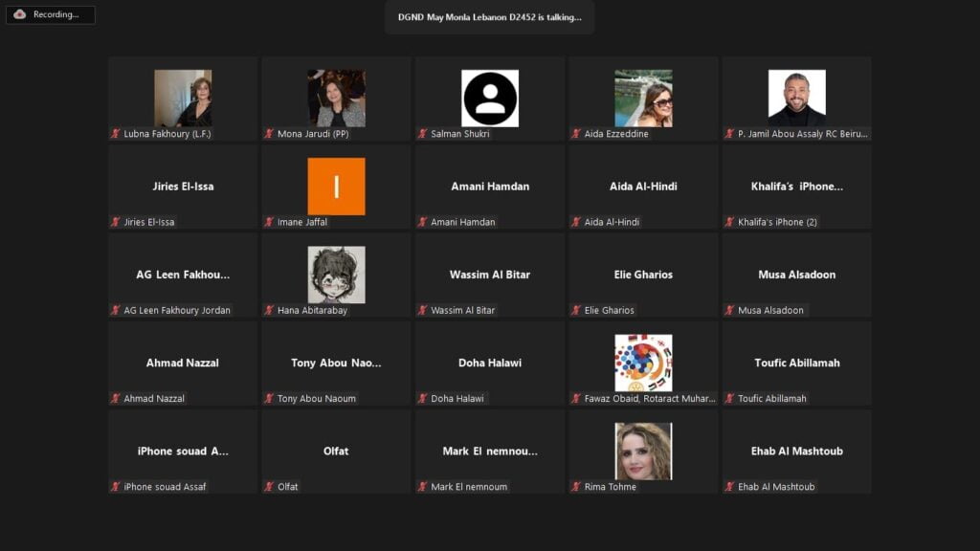Viewport: 980px width, 551px height.
Task: Click the large 'AG Leen Fakhou...' name
Action: point(183,275)
